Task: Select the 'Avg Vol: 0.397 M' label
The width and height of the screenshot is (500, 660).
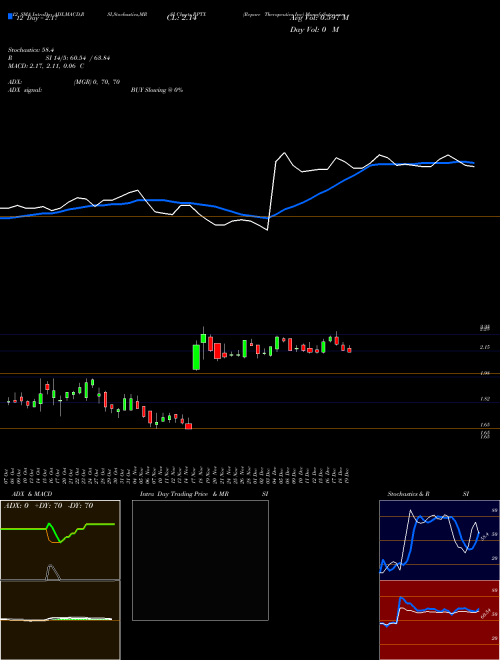Action: (319, 17)
